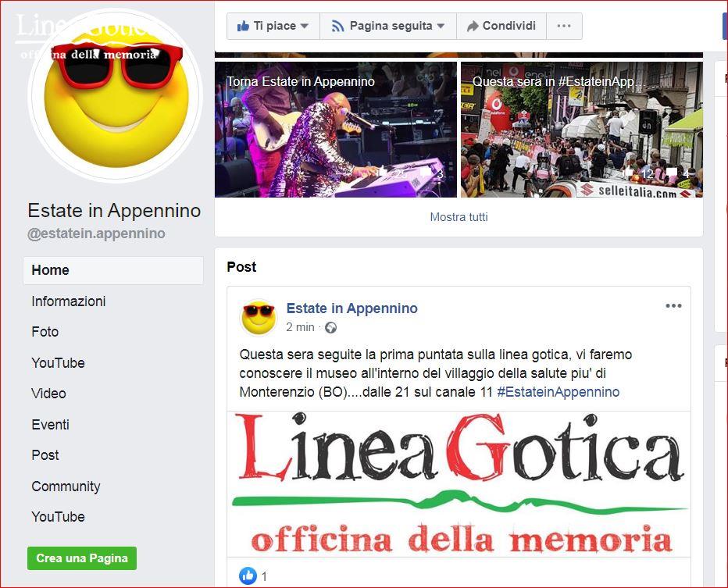Select Home in the page sidebar
The height and width of the screenshot is (588, 728).
[113, 270]
